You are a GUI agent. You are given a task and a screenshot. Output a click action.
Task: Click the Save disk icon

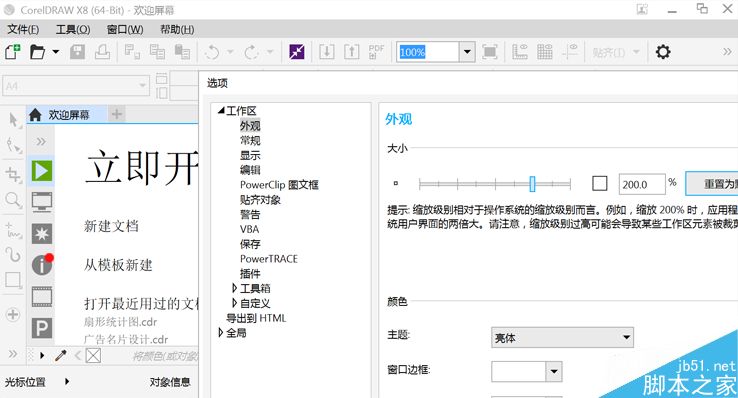(x=77, y=51)
